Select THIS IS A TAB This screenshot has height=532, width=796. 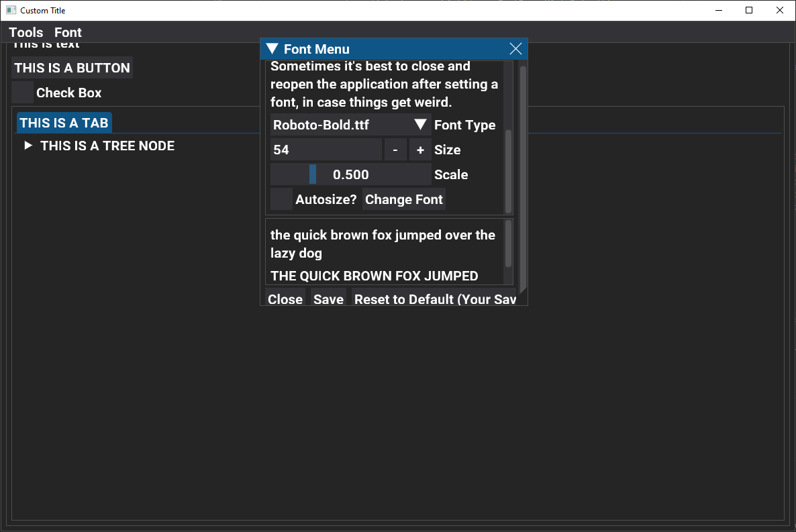(64, 123)
